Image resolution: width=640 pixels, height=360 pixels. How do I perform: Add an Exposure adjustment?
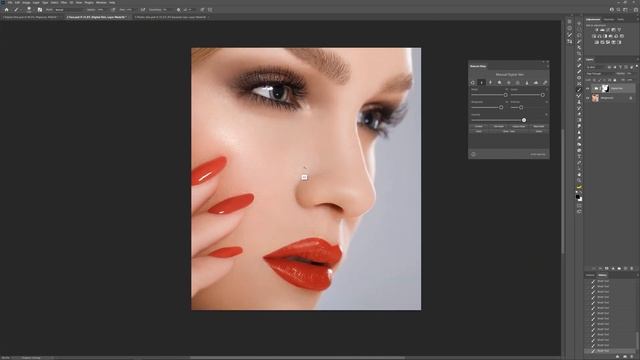[613, 30]
